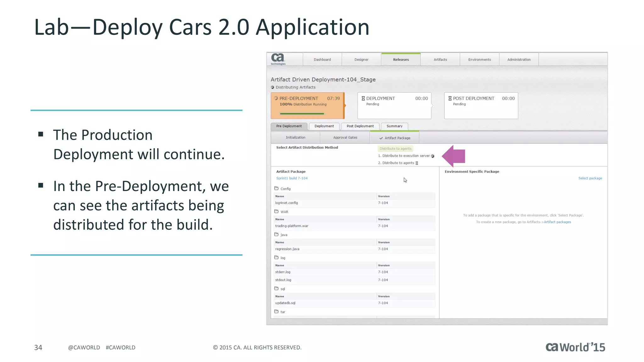Viewport: 644px width, 362px height.
Task: Click the Name column header under Config
Action: tap(325, 196)
